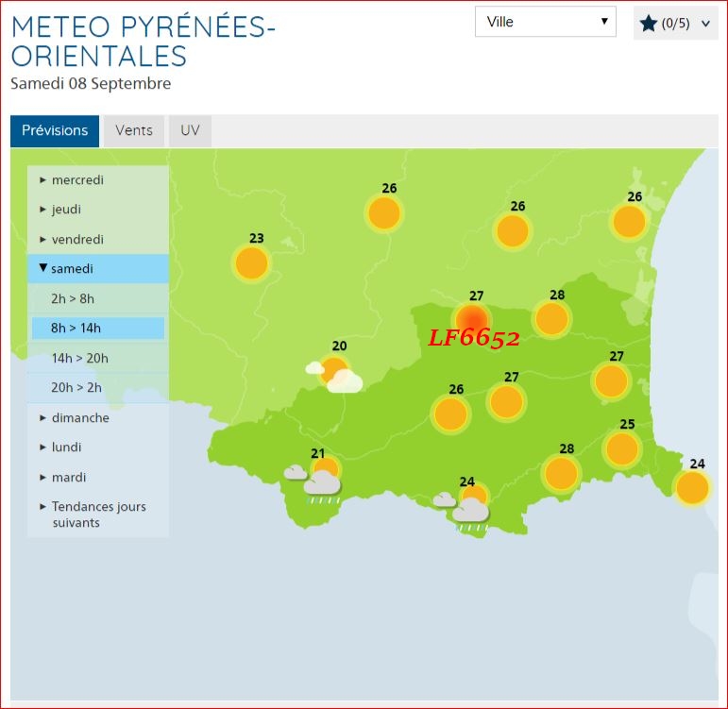Screen dimensions: 728x709
Task: Click the sun icon showing 26 below LF6652
Action: coord(450,414)
